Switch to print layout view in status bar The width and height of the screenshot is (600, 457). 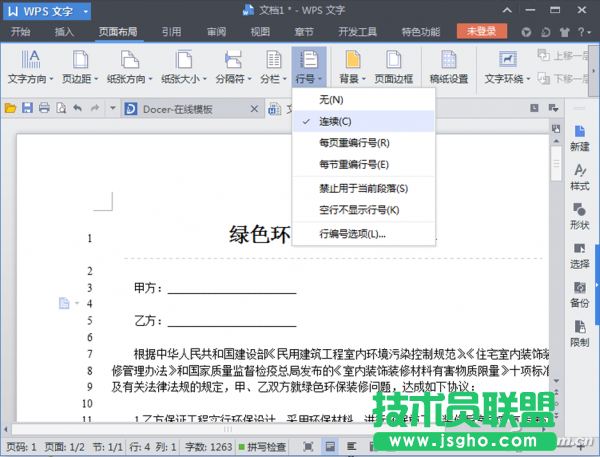[330, 446]
